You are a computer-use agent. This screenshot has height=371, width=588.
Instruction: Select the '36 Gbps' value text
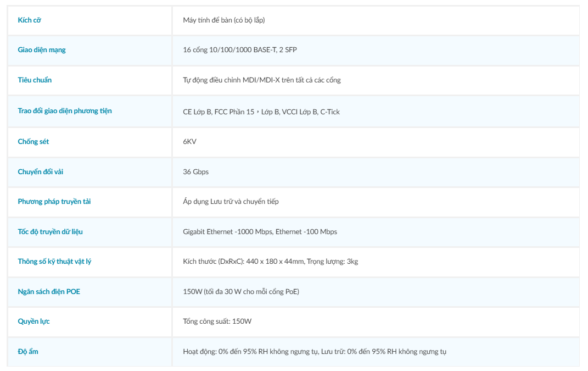tap(195, 172)
